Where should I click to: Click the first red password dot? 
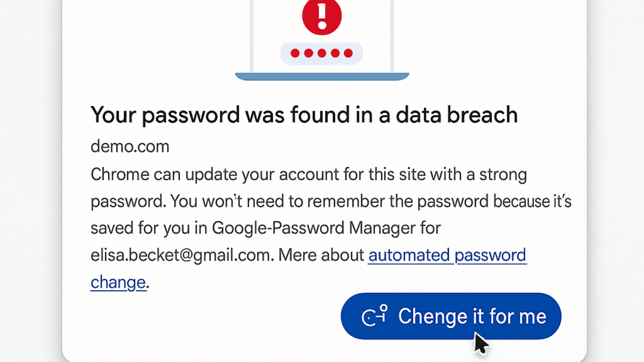point(295,53)
